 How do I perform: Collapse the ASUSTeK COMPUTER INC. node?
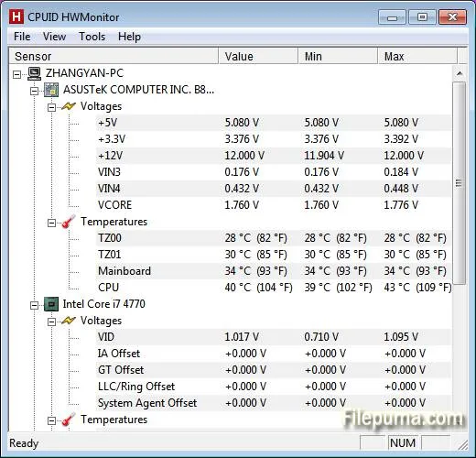pyautogui.click(x=34, y=91)
